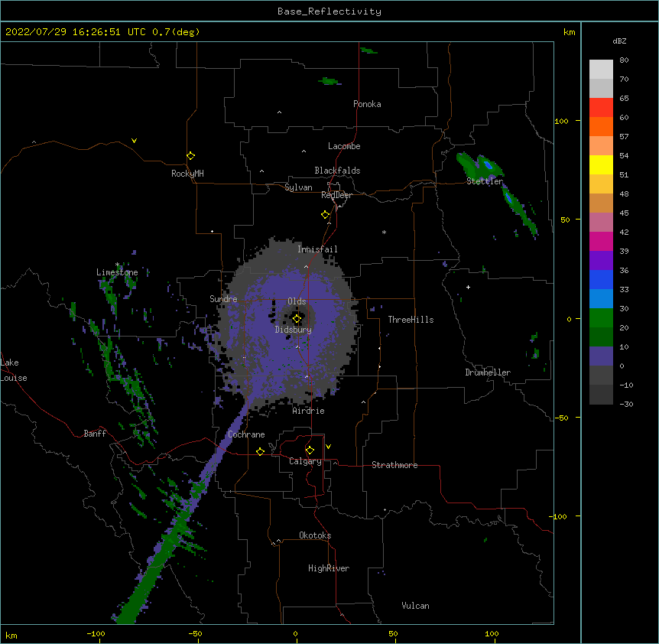Click the Innisfail label
659x644 pixels.
pyautogui.click(x=317, y=249)
